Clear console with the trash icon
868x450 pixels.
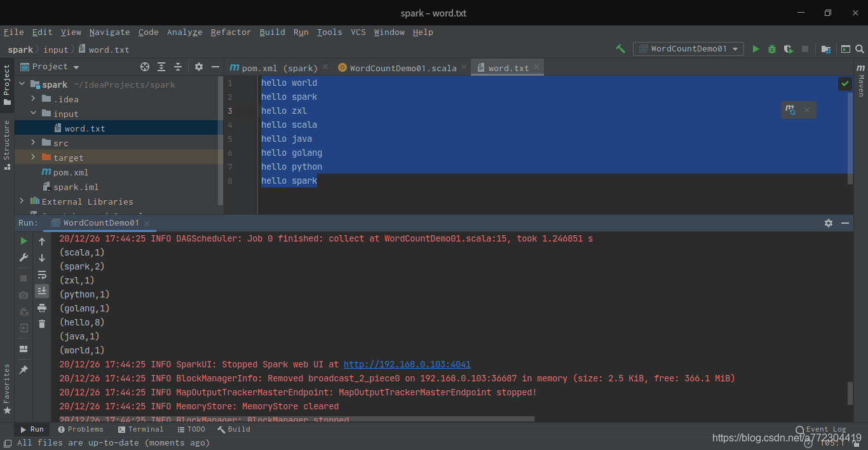pos(42,324)
